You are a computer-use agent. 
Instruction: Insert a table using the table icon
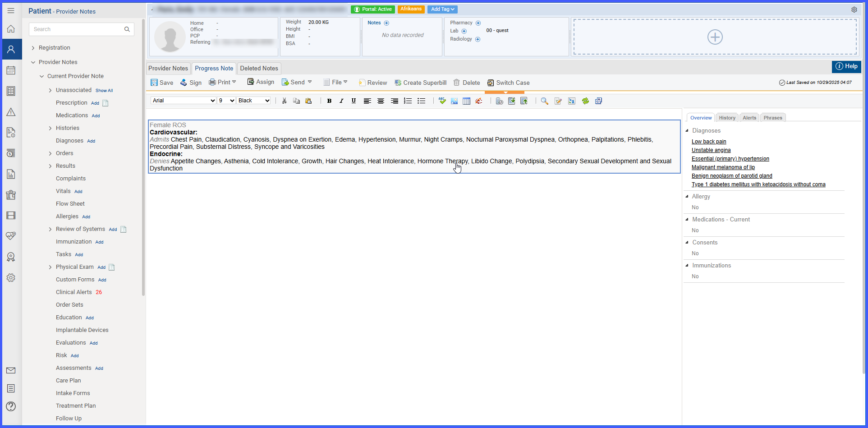coord(467,101)
